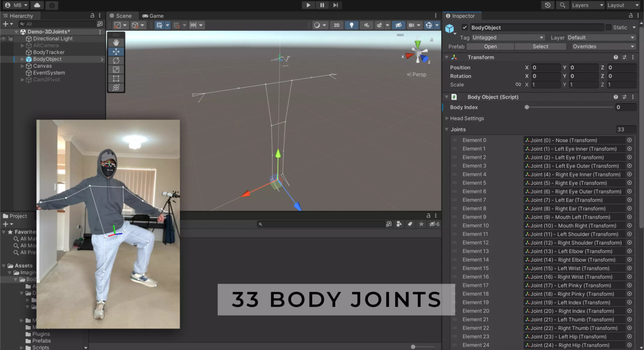Open the Tag dropdown showing Untagged

507,38
